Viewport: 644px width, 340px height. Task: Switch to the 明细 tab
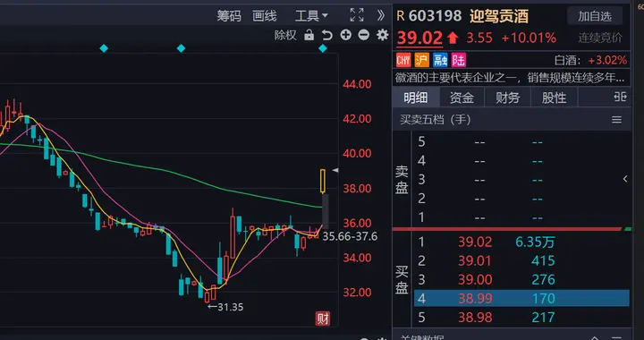click(x=416, y=98)
